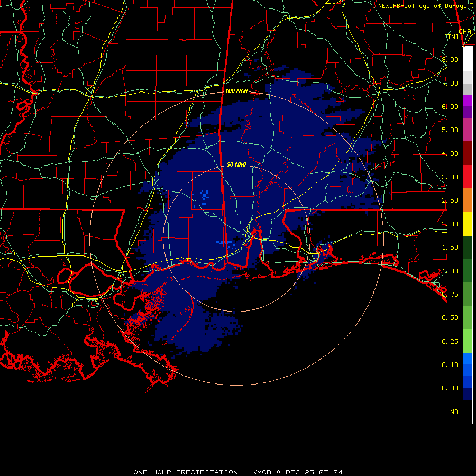The height and width of the screenshot is (476, 476).
Task: Select the lime green swatch beside 0.25
Action: pos(467,341)
